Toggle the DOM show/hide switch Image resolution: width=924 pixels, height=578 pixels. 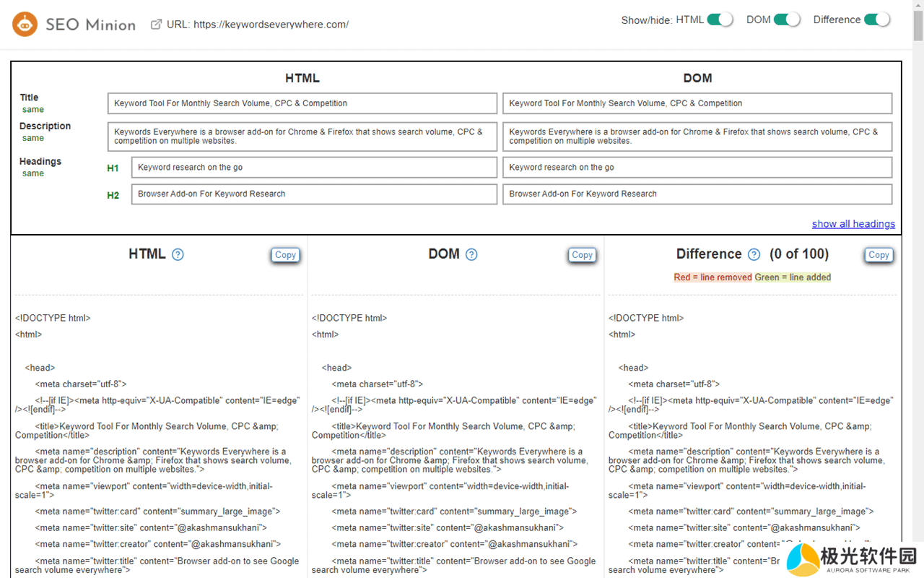click(787, 20)
